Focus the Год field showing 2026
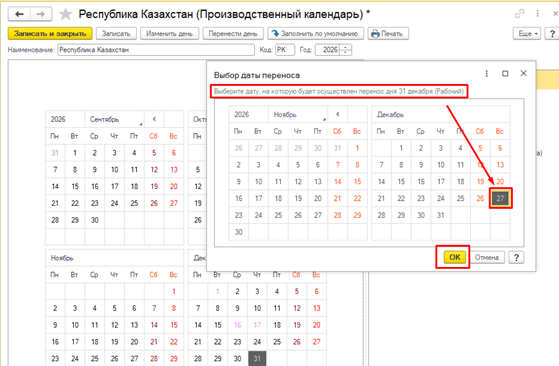 (x=327, y=50)
